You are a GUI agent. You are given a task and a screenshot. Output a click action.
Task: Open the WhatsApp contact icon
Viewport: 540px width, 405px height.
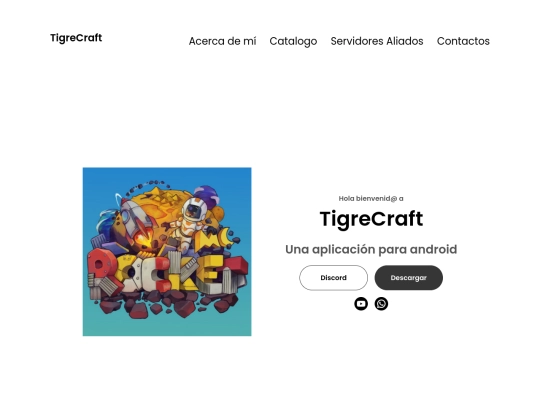pos(381,304)
